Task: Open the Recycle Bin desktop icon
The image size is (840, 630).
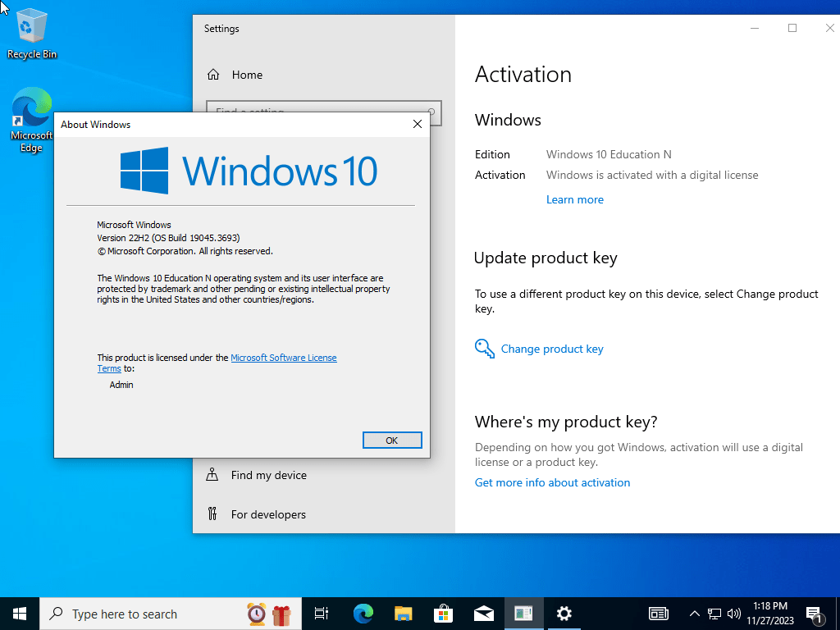Action: (x=32, y=34)
